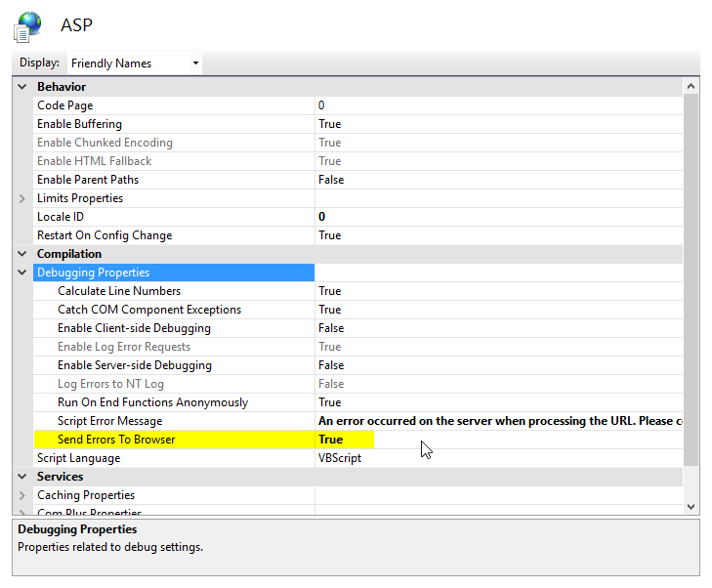Collapse the Behavior section
This screenshot has width=712, height=588.
click(x=22, y=87)
